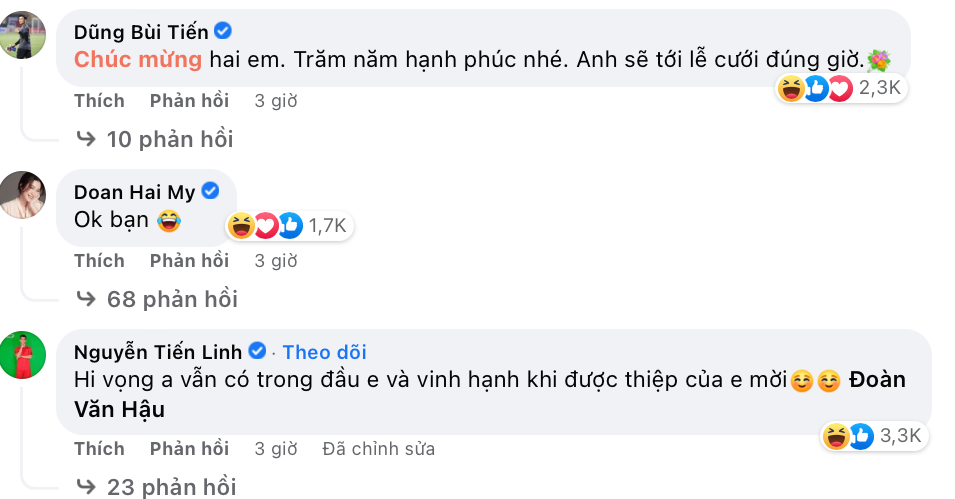Open Doan Hai My's profile picture
The width and height of the screenshot is (955, 499).
coord(24,195)
